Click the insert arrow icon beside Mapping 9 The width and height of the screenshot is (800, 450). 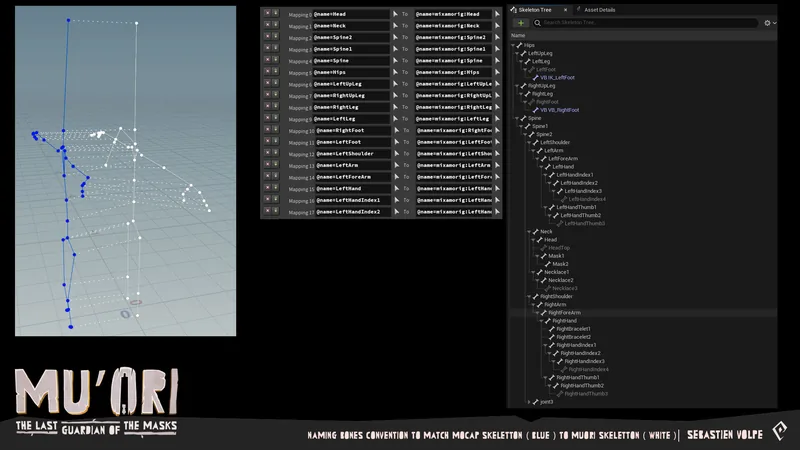pos(276,118)
